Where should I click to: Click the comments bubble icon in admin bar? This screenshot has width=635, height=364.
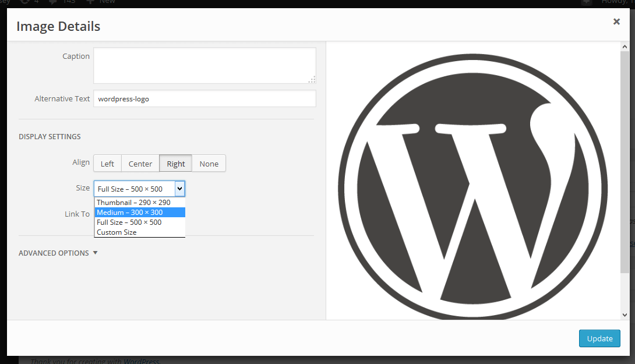click(53, 2)
